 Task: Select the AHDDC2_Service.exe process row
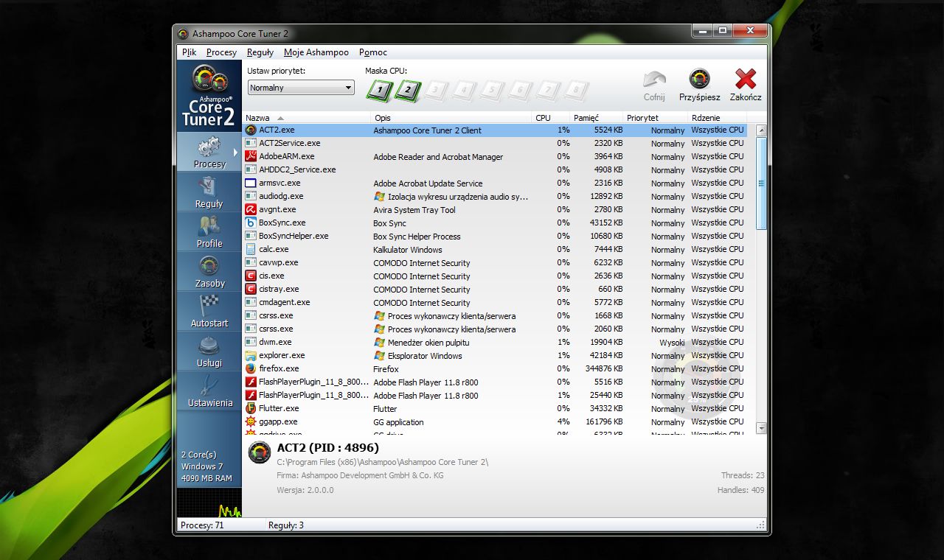point(495,169)
